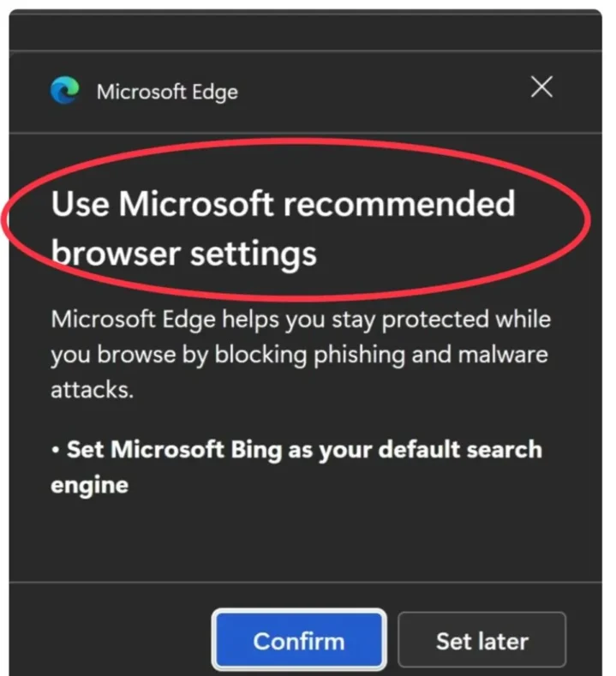Click the word 'Bing' in the bullet
616x676 pixels.
[x=256, y=450]
